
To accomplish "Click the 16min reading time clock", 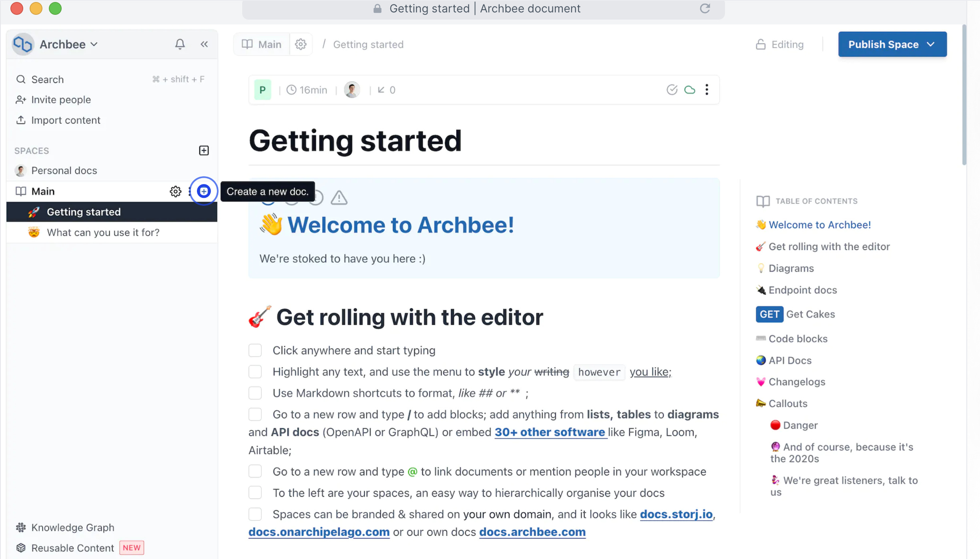I will pyautogui.click(x=291, y=90).
